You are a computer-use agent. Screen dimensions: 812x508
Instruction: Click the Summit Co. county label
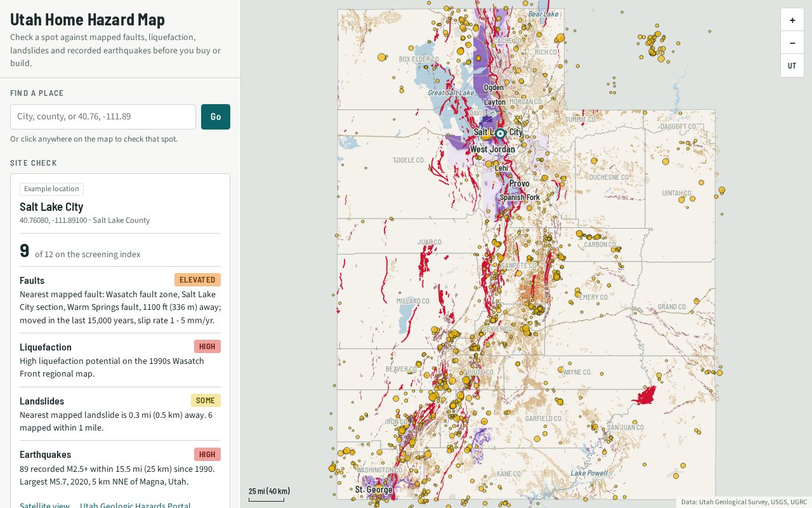(x=580, y=119)
